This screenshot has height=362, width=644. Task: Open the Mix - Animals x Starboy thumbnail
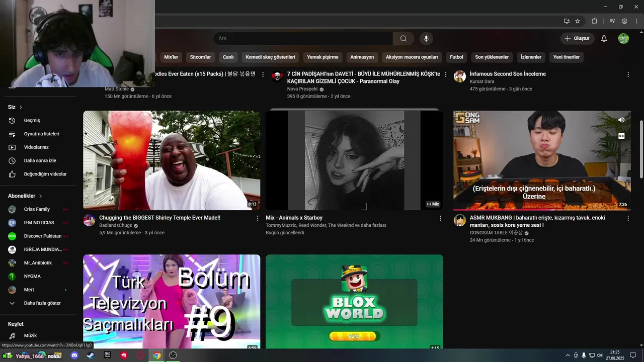pyautogui.click(x=354, y=160)
